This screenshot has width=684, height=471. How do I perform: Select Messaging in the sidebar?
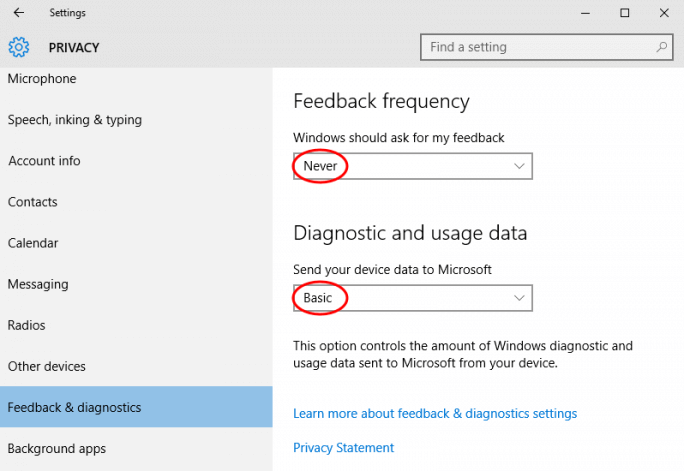[x=38, y=284]
